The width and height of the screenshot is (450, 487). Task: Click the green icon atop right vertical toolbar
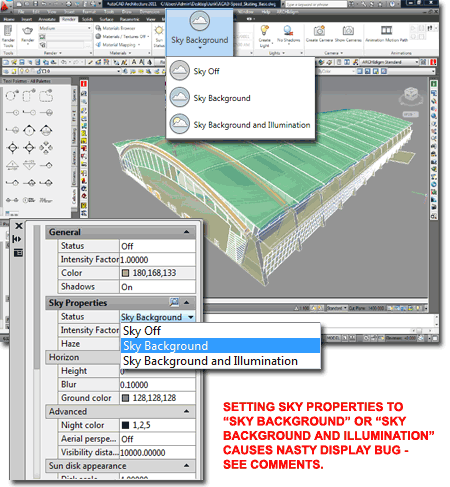[x=434, y=84]
